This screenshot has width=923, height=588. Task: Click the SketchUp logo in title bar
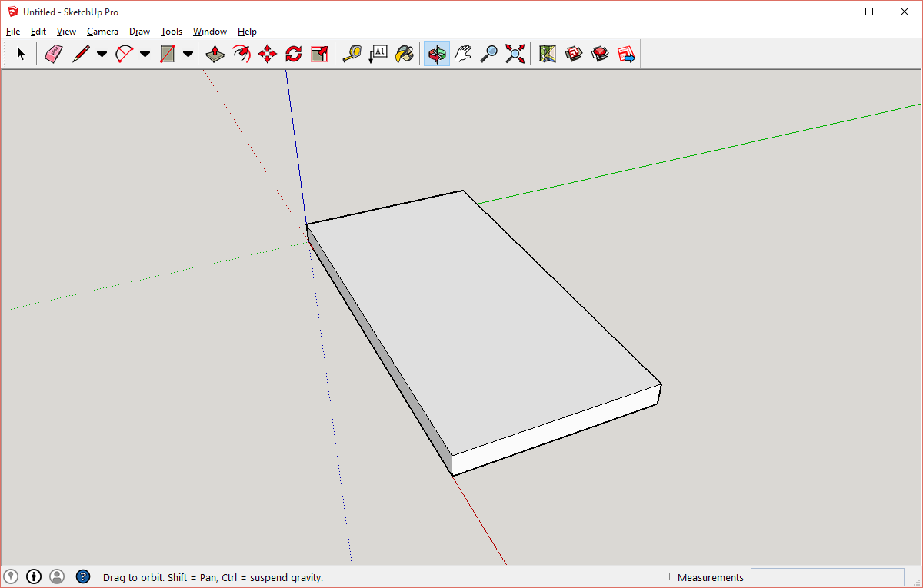click(x=13, y=12)
